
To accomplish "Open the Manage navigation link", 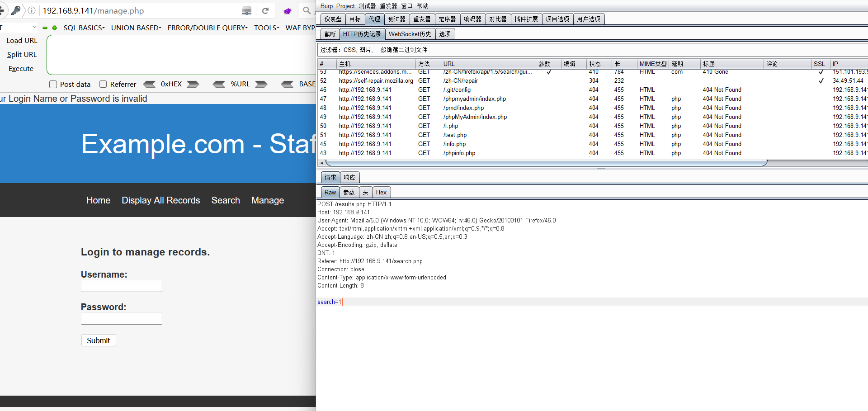I will [x=268, y=200].
